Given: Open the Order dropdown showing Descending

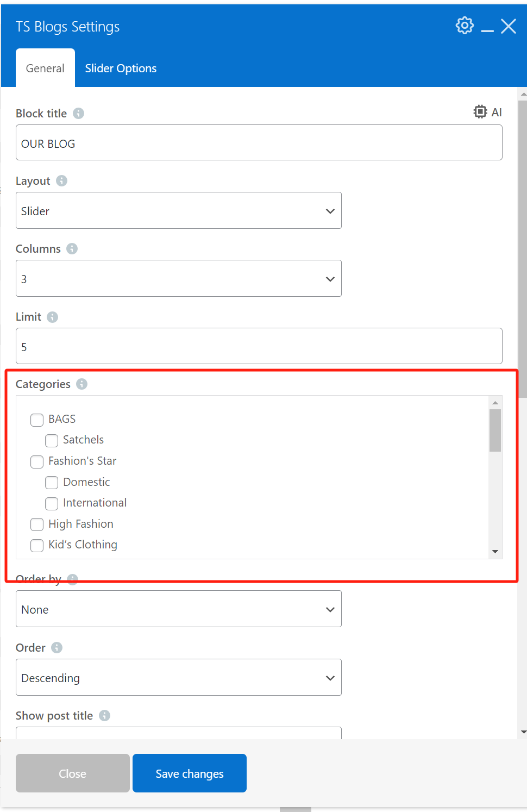Looking at the screenshot, I should pyautogui.click(x=179, y=677).
